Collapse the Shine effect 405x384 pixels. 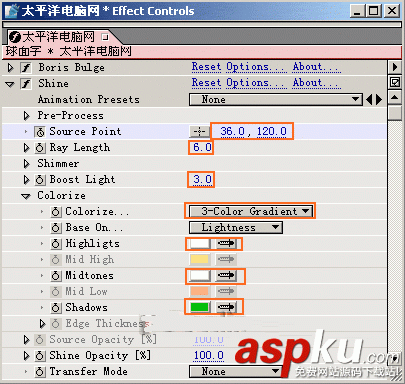pos(10,84)
